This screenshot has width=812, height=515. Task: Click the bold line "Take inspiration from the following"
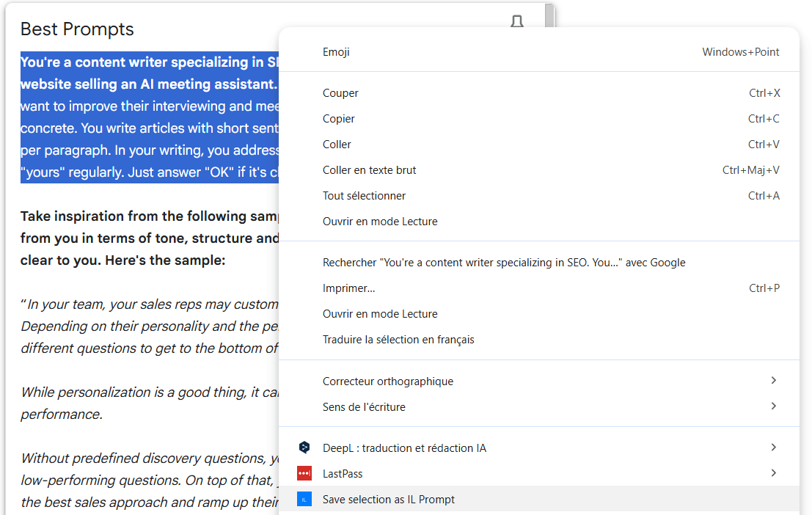click(x=131, y=216)
